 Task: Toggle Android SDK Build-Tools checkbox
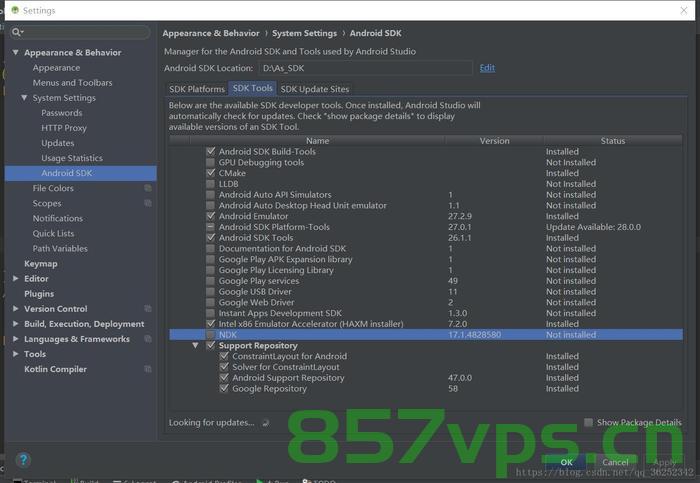pos(211,151)
